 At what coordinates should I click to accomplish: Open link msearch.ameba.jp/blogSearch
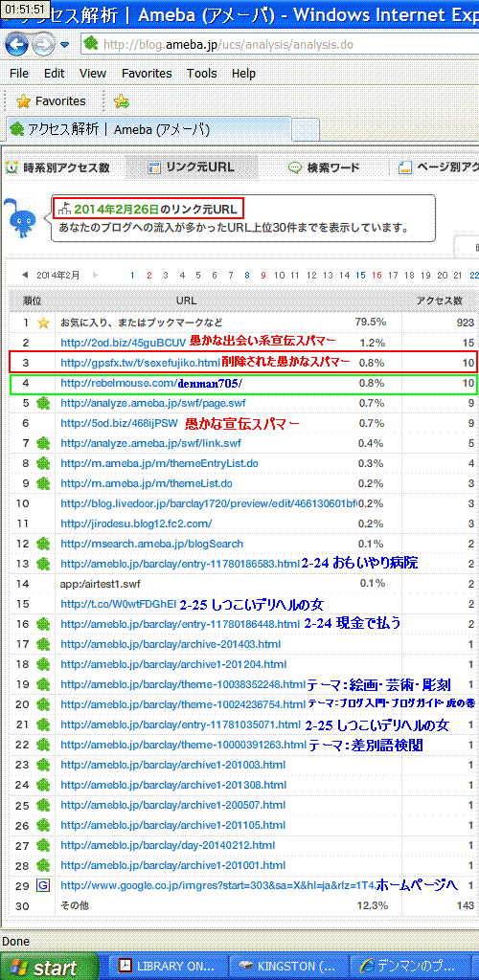click(152, 544)
